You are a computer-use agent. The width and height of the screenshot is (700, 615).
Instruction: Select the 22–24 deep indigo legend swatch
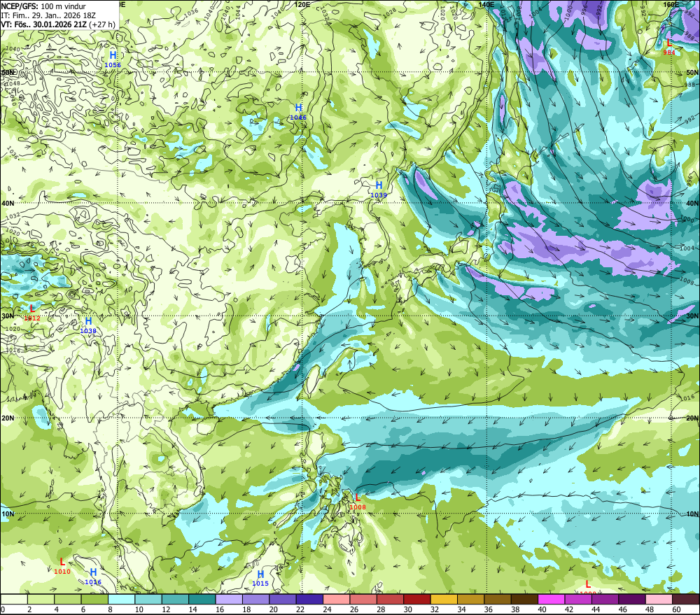310,599
